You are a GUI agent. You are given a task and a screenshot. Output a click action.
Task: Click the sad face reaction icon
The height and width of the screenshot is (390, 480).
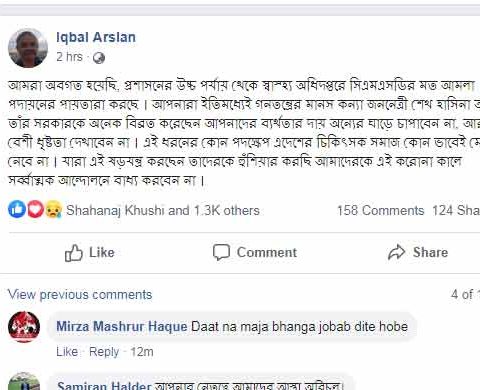[53, 209]
